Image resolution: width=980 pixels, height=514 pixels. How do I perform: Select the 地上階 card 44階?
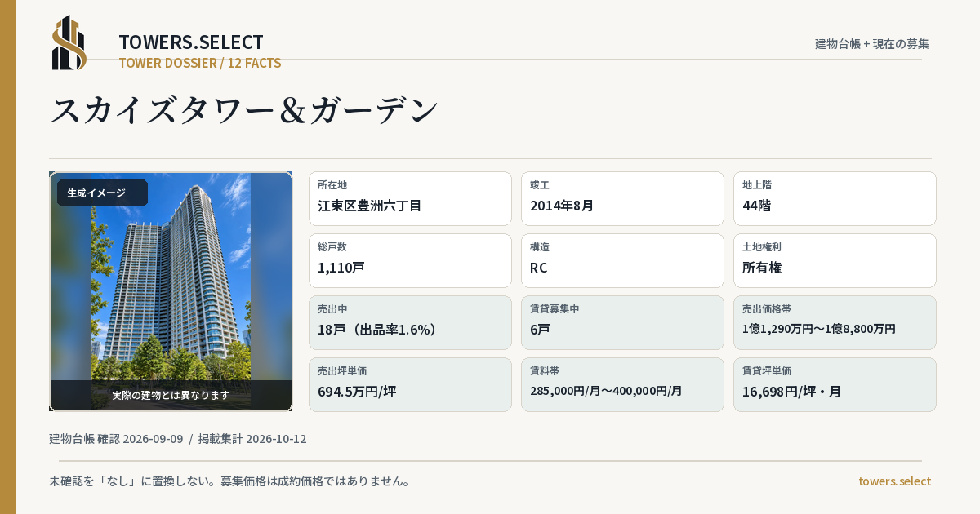(835, 198)
